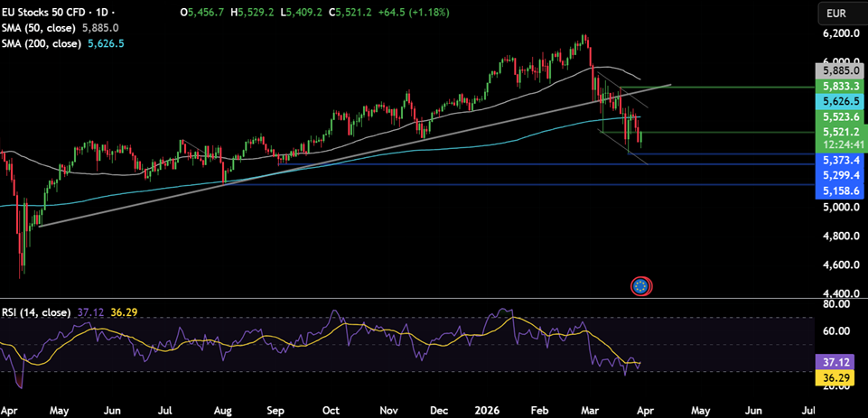Click the blue 5,158.6 support price label

coord(839,192)
